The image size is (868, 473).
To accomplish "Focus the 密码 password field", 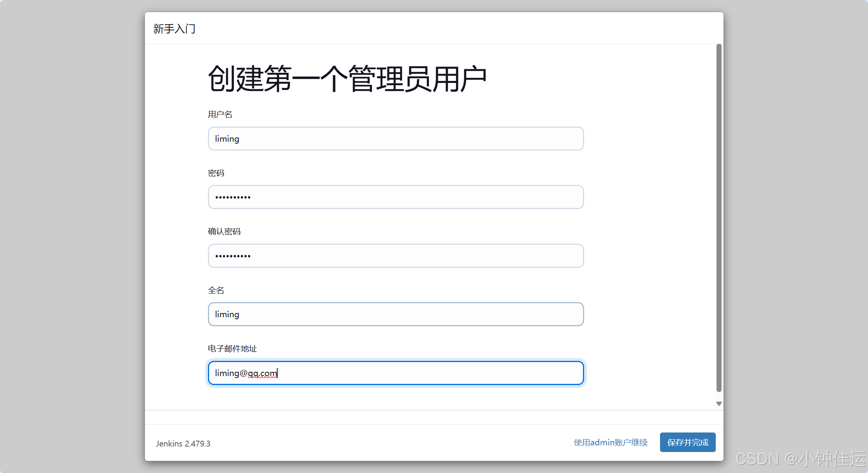I will point(396,197).
